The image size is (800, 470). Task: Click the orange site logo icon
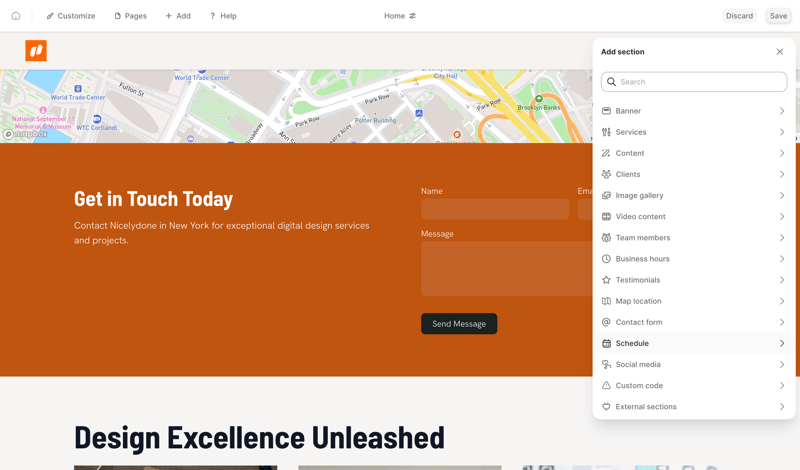tap(36, 51)
